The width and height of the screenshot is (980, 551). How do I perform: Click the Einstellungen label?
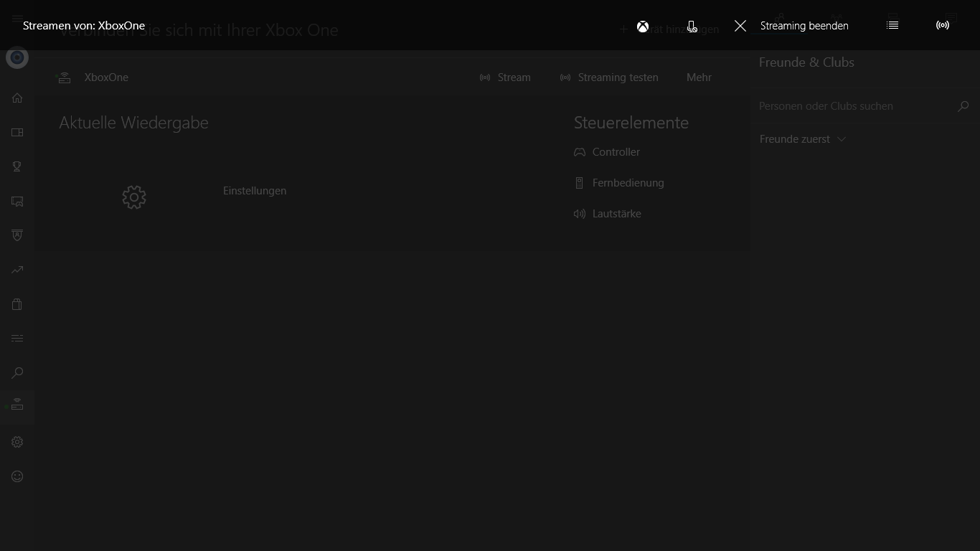[255, 191]
